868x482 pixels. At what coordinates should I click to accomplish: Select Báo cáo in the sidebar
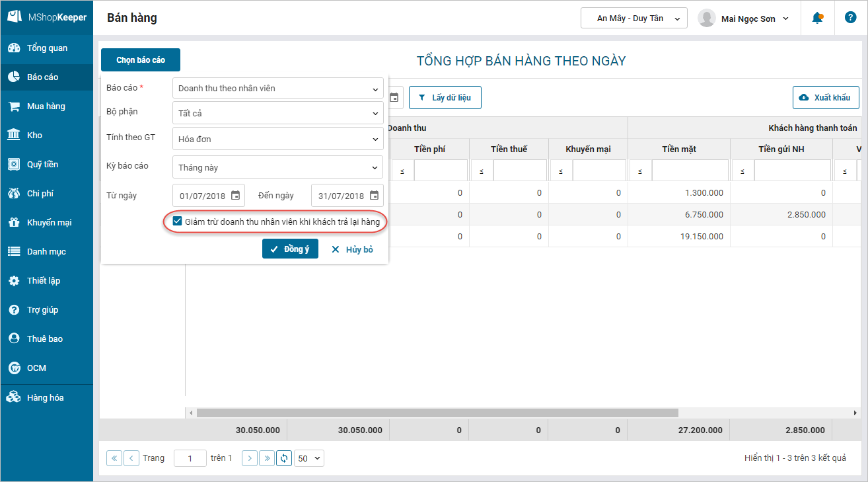47,77
